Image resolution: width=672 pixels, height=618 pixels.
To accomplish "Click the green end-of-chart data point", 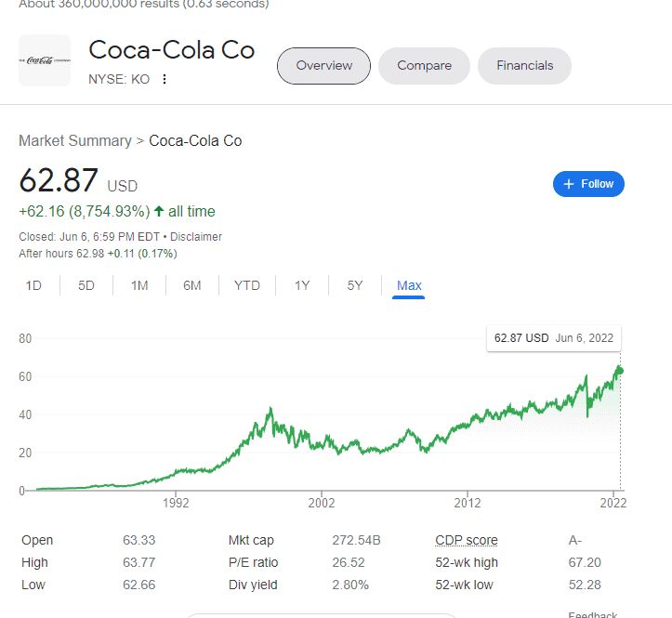I will (620, 371).
